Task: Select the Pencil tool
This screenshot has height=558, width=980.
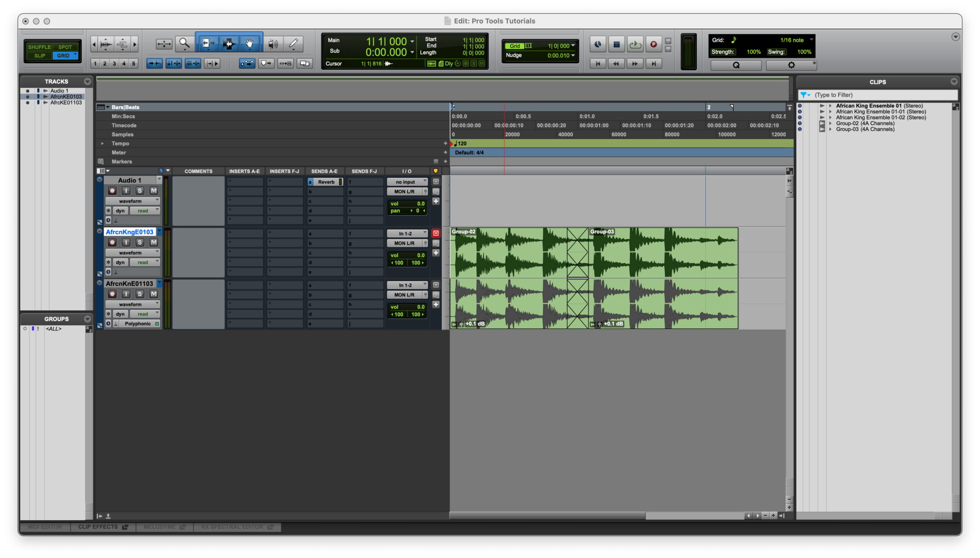Action: pyautogui.click(x=293, y=44)
